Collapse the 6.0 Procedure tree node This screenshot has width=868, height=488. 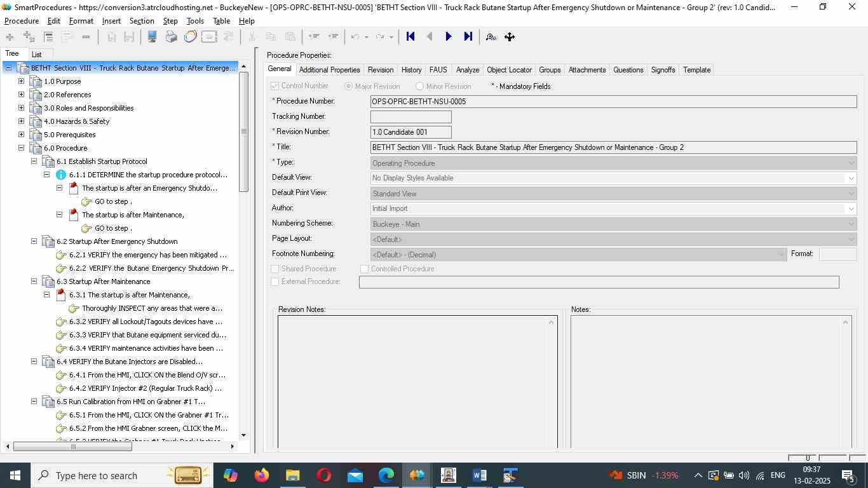click(21, 148)
